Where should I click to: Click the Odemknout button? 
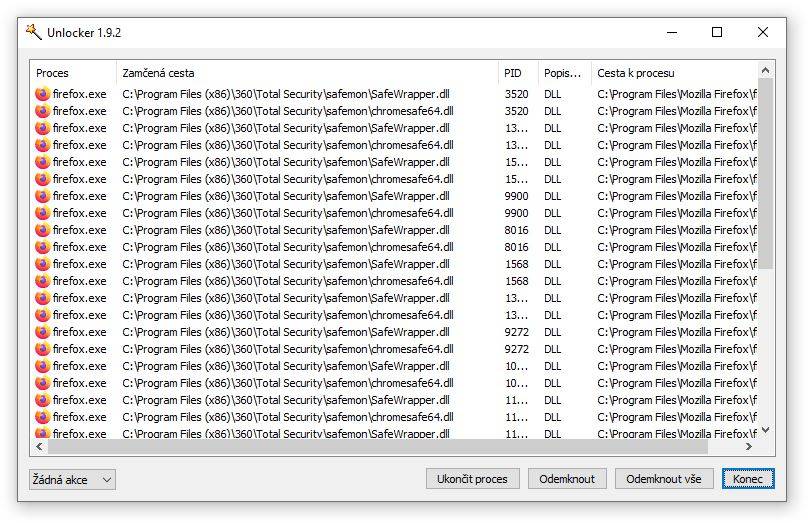pyautogui.click(x=567, y=479)
